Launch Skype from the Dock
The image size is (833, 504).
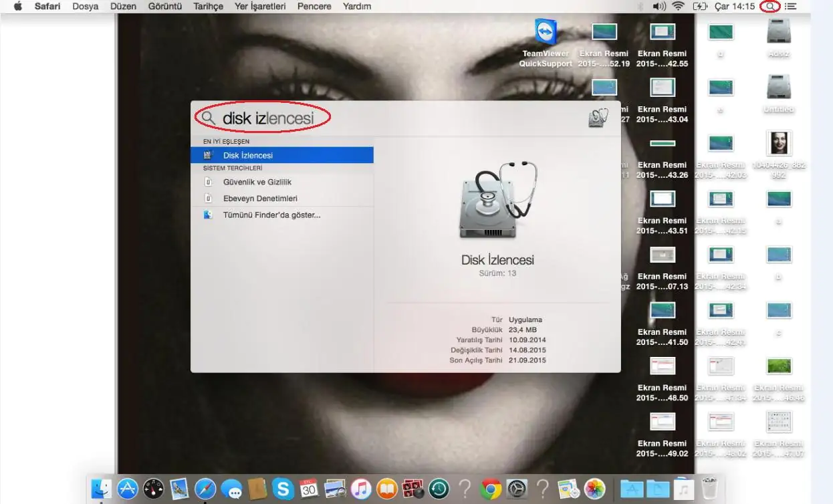pyautogui.click(x=283, y=489)
